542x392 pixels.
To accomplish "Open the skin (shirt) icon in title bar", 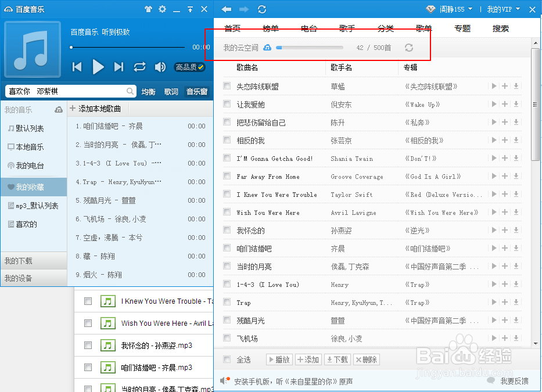I will pos(148,9).
